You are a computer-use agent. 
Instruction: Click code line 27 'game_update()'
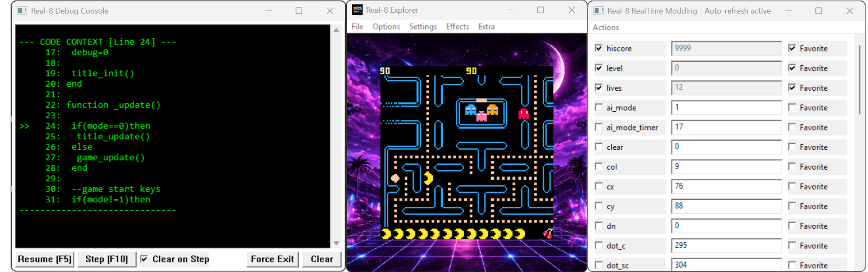(x=111, y=158)
